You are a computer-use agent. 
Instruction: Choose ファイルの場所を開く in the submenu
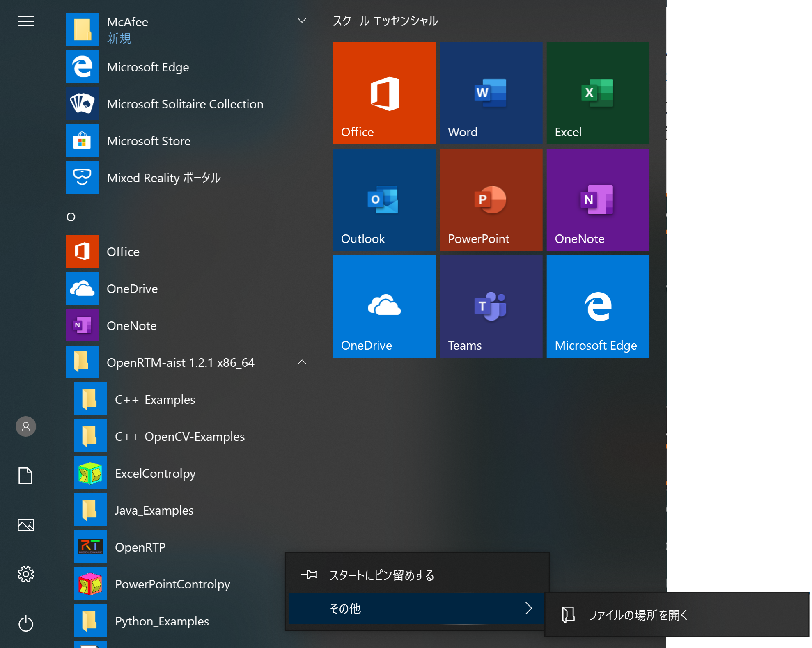[x=677, y=615]
